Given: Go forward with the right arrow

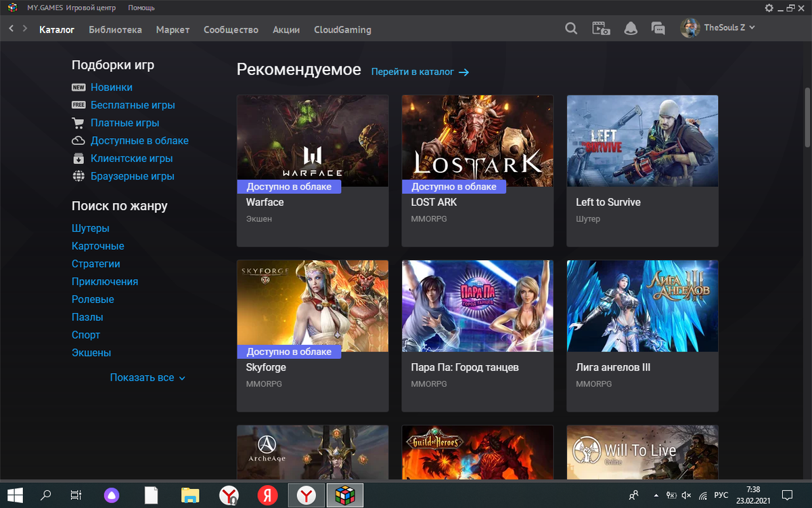Looking at the screenshot, I should pos(25,29).
